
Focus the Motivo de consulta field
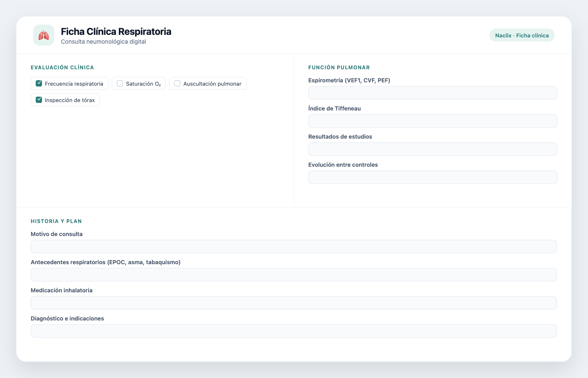[294, 247]
